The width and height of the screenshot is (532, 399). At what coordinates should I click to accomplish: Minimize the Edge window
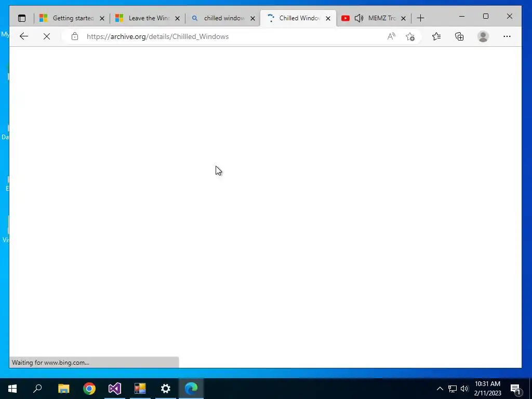pos(462,16)
